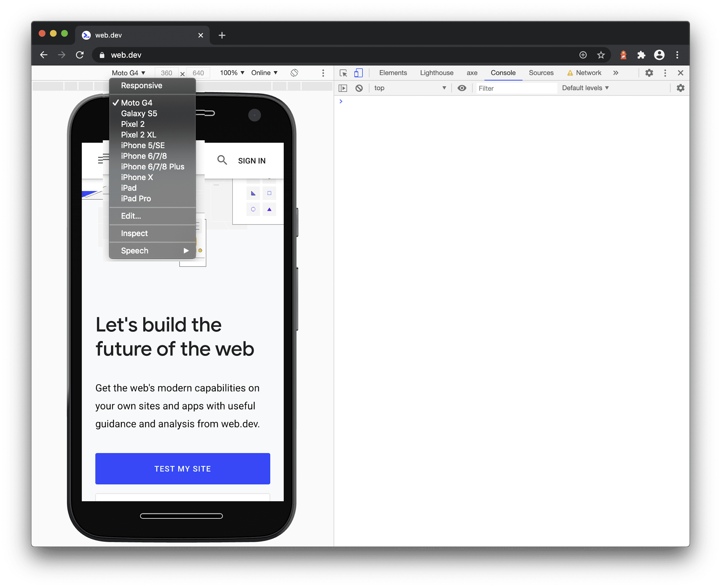Click the capture screenshot icon
This screenshot has width=721, height=588.
tap(323, 72)
